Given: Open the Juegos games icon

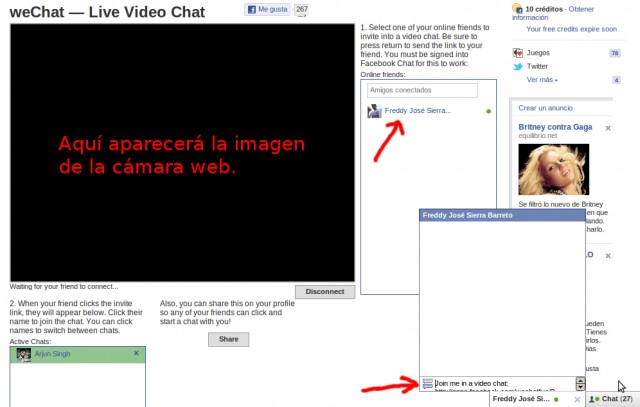Looking at the screenshot, I should [518, 53].
